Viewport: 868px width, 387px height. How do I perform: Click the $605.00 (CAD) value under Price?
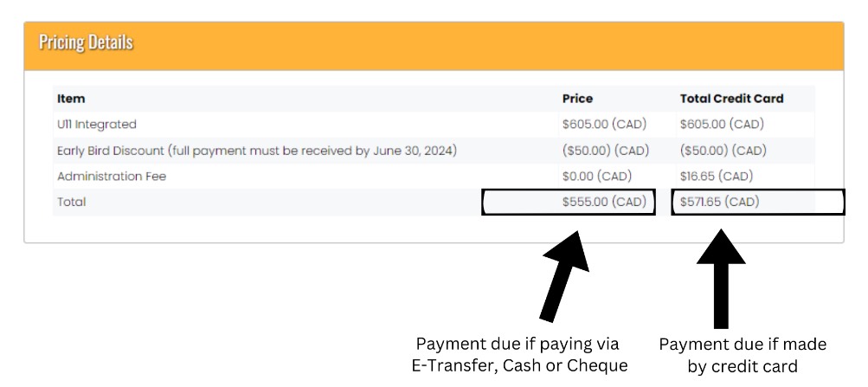pos(605,125)
